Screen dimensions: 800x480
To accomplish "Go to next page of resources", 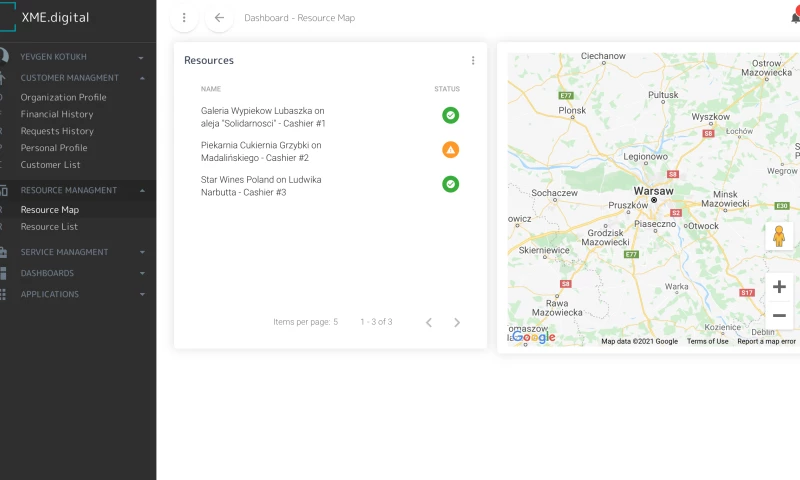I will click(x=457, y=322).
